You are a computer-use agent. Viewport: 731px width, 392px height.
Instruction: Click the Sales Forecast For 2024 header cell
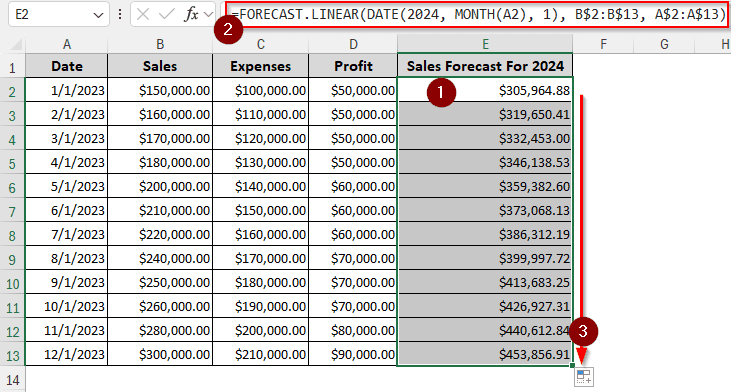tap(485, 66)
